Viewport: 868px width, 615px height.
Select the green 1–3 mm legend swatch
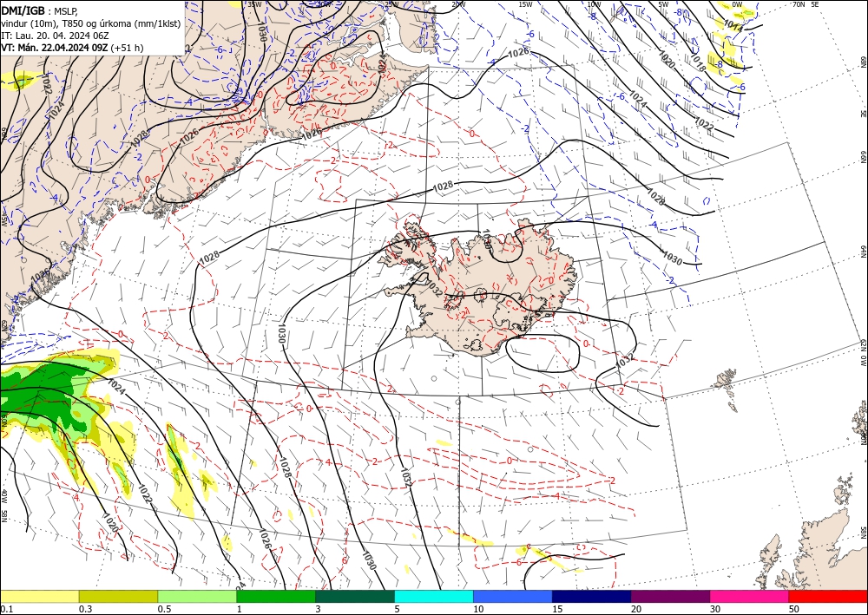(276, 596)
